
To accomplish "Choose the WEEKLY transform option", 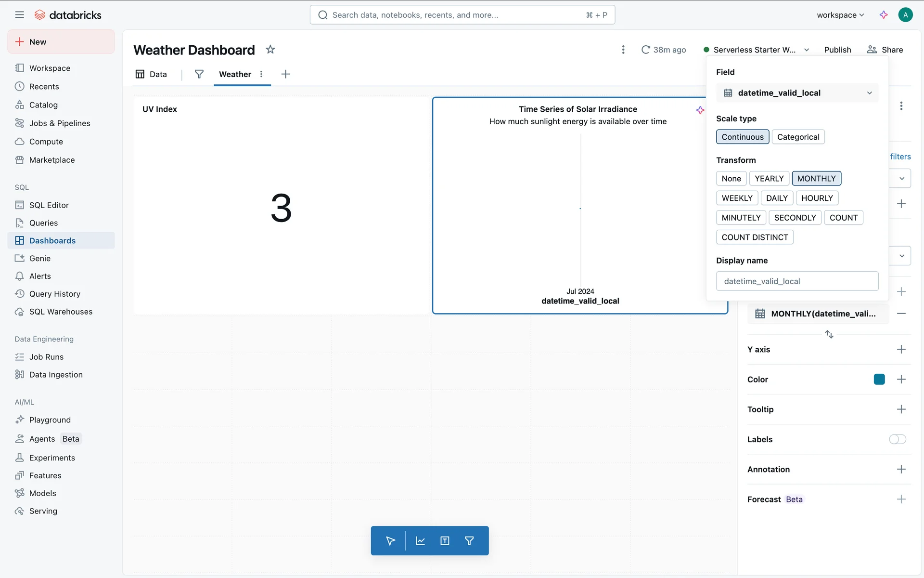I will tap(737, 198).
